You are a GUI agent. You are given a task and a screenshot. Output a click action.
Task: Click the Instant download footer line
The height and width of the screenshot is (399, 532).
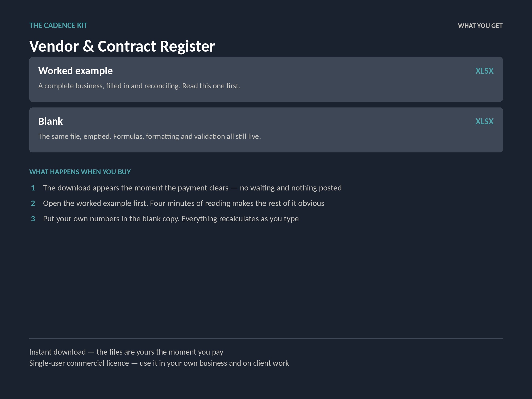point(126,352)
